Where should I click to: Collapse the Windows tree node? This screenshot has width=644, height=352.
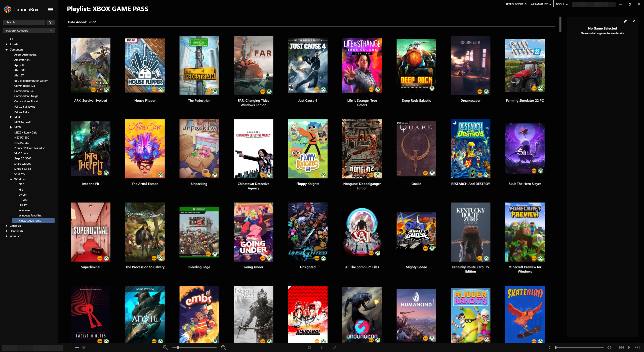(x=11, y=179)
